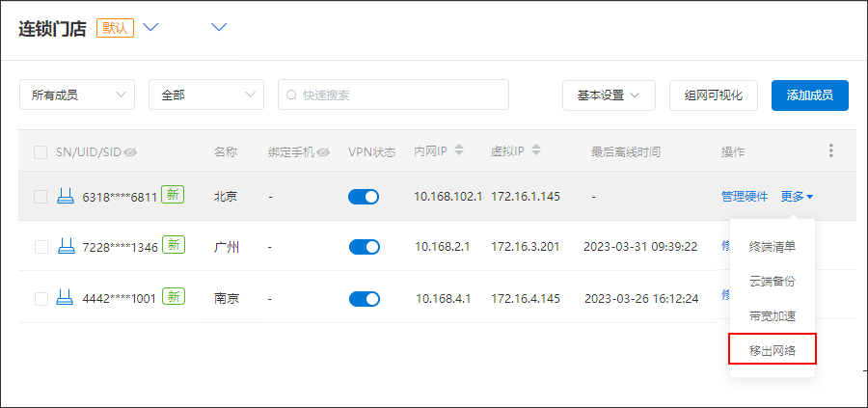Open the 所有成员 dropdown filter

pyautogui.click(x=77, y=95)
